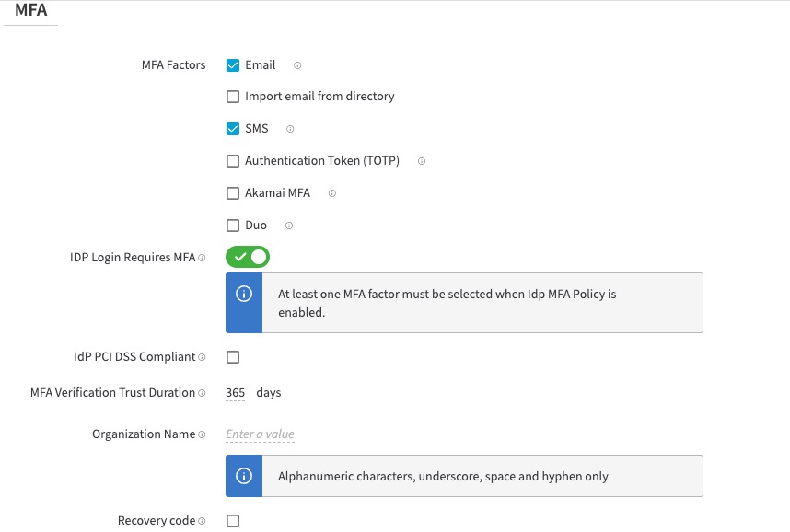Click the trust duration field showing 365

pyautogui.click(x=236, y=393)
